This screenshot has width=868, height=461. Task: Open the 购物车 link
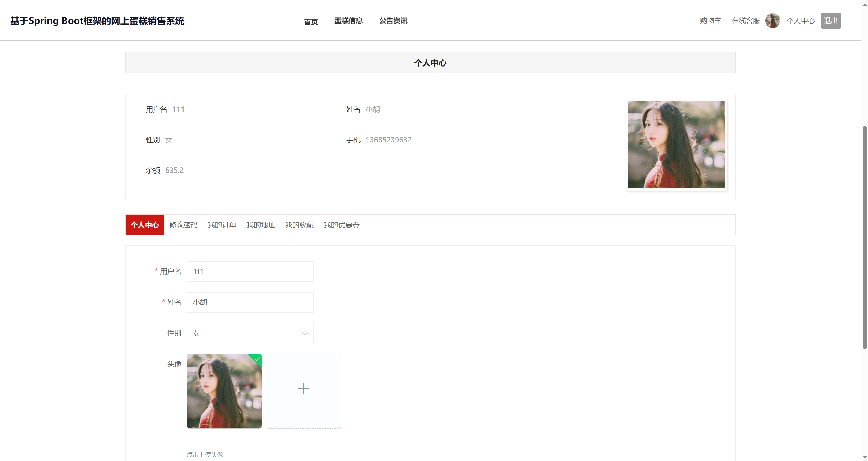[x=710, y=21]
